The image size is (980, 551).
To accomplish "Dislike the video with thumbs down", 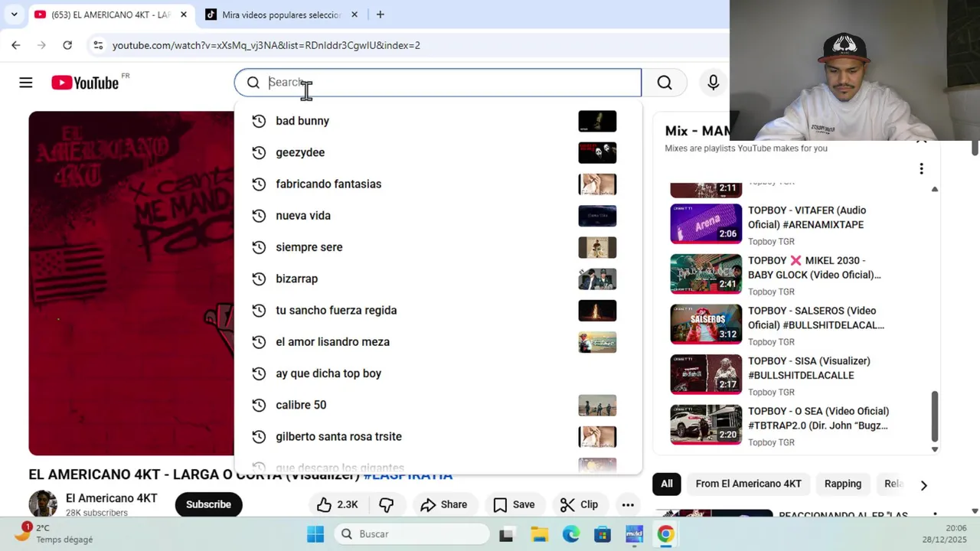I will click(x=386, y=504).
